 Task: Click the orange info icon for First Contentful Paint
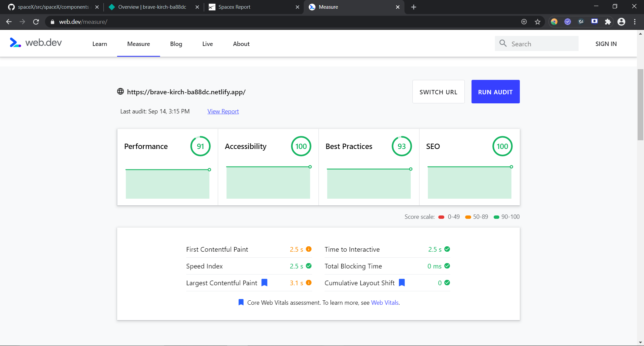[309, 249]
